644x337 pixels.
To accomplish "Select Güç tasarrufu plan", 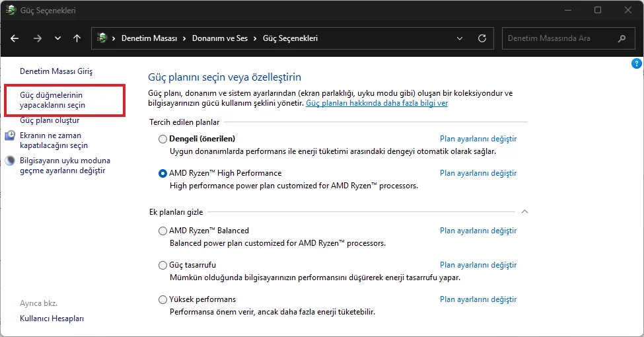I will point(162,266).
